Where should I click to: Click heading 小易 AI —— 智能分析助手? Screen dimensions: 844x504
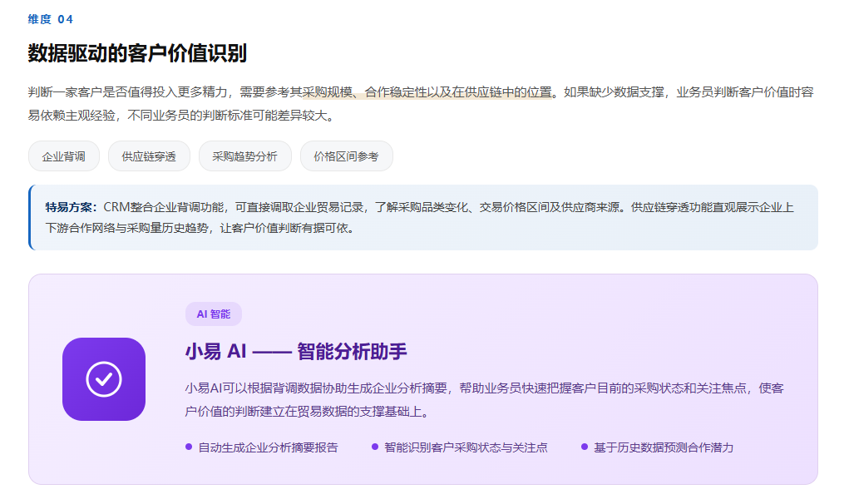tap(296, 352)
